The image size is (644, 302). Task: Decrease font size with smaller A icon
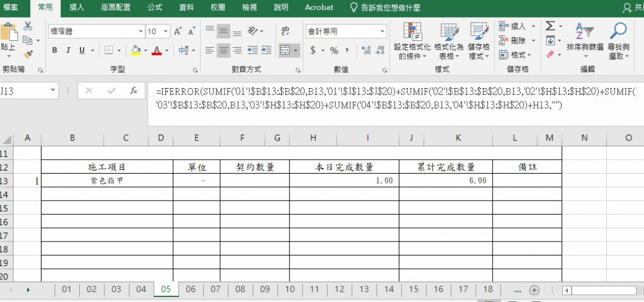[x=192, y=31]
